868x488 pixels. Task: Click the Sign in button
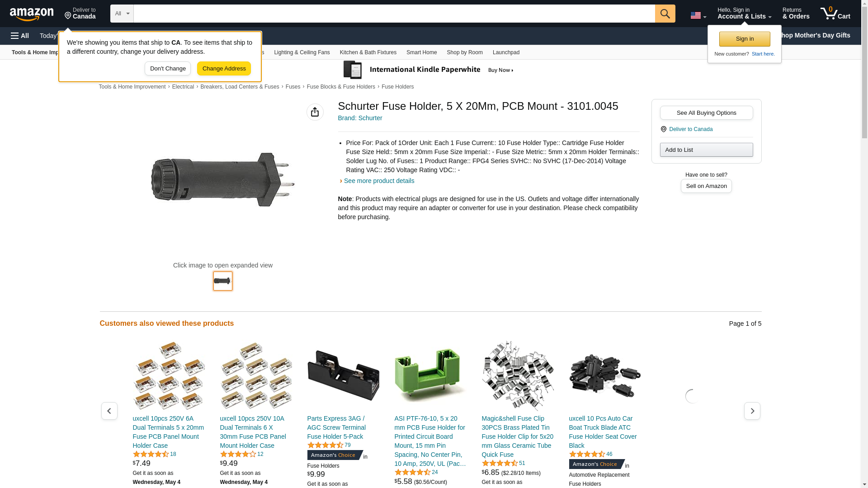pos(745,39)
